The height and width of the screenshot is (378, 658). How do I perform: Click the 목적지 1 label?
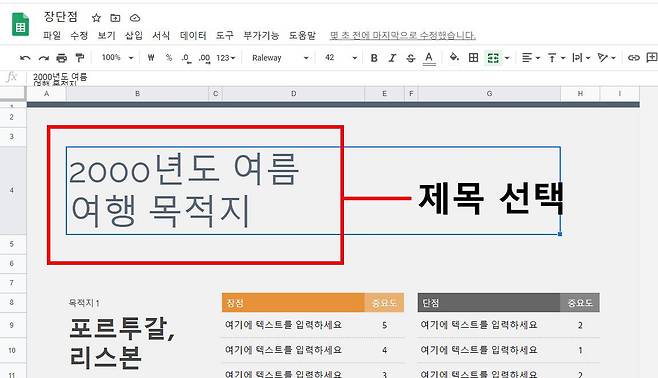point(84,303)
